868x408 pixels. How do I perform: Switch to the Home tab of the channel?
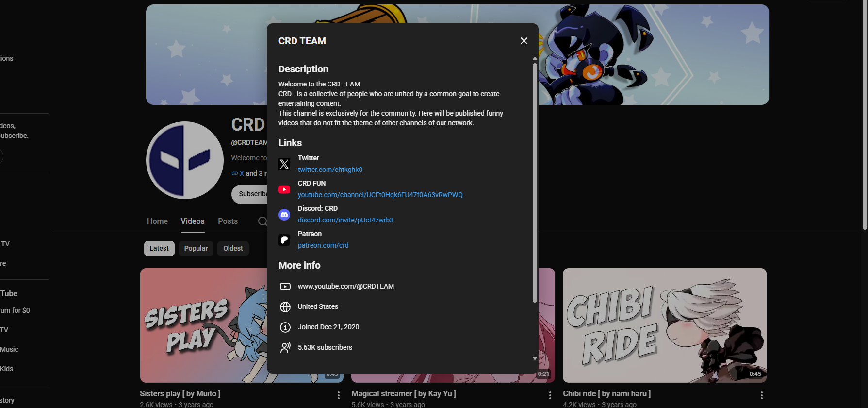157,221
